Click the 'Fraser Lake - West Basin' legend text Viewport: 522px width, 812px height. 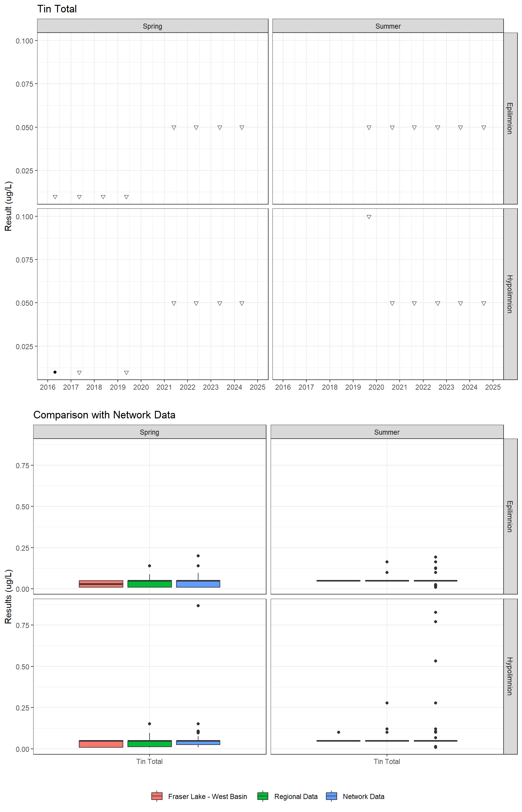pos(208,796)
